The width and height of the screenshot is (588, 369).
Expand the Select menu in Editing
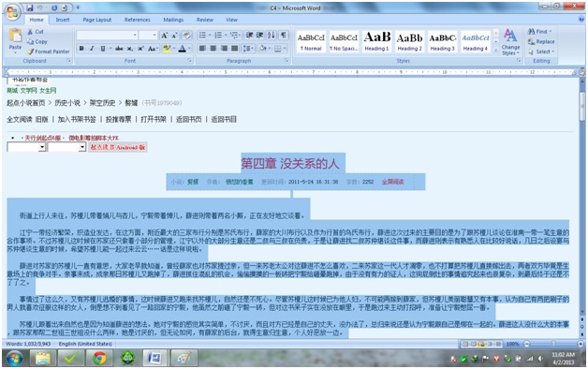click(x=541, y=52)
